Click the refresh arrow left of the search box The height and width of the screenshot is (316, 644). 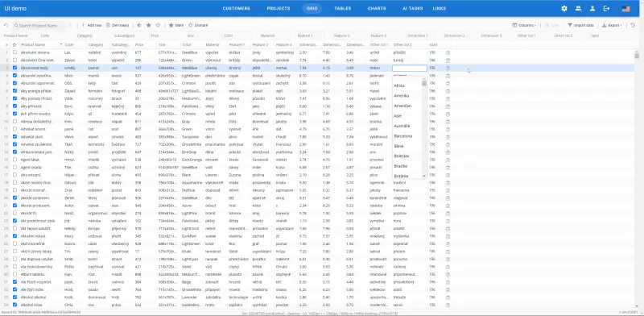(6, 26)
